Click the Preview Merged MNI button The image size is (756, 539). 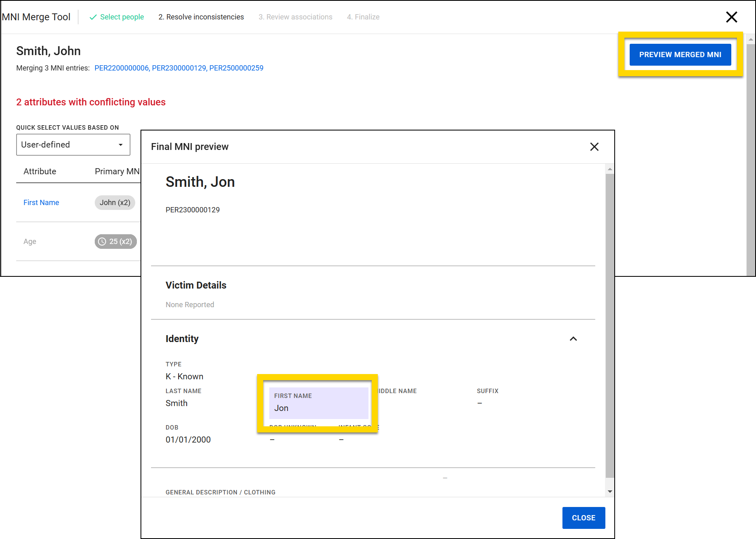pos(680,54)
